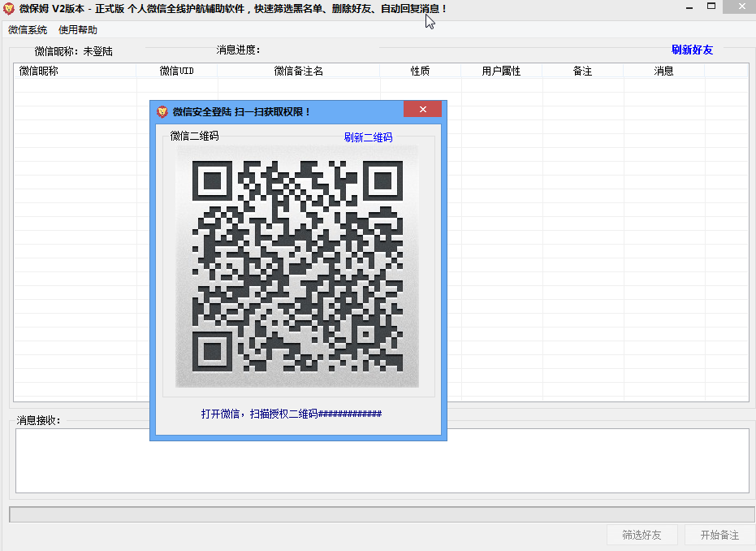Close the 微信安全登陆 dialog
Screen dimensions: 756x551
[423, 109]
